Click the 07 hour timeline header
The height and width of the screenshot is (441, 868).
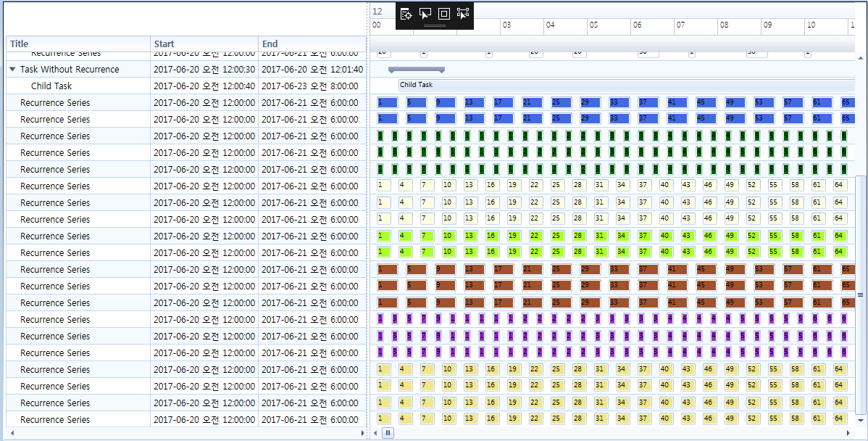[696, 27]
